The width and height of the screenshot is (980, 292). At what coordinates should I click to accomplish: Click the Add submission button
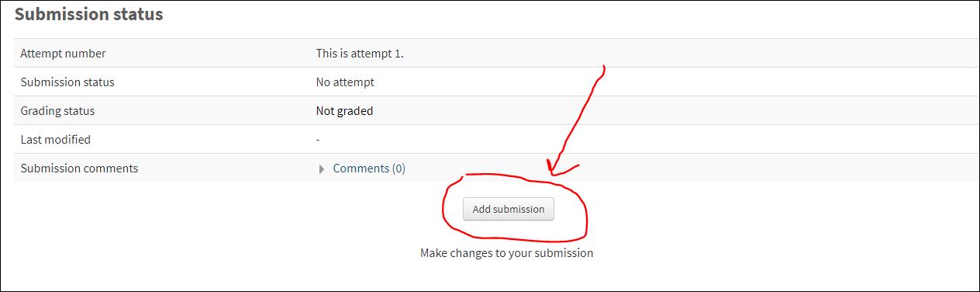509,209
